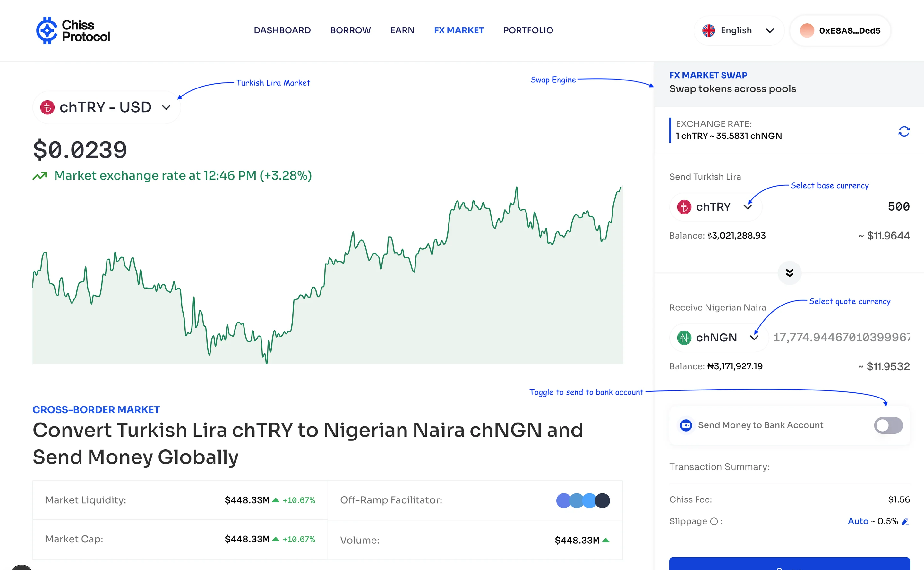Click the Chiss Protocol logo icon

point(47,30)
